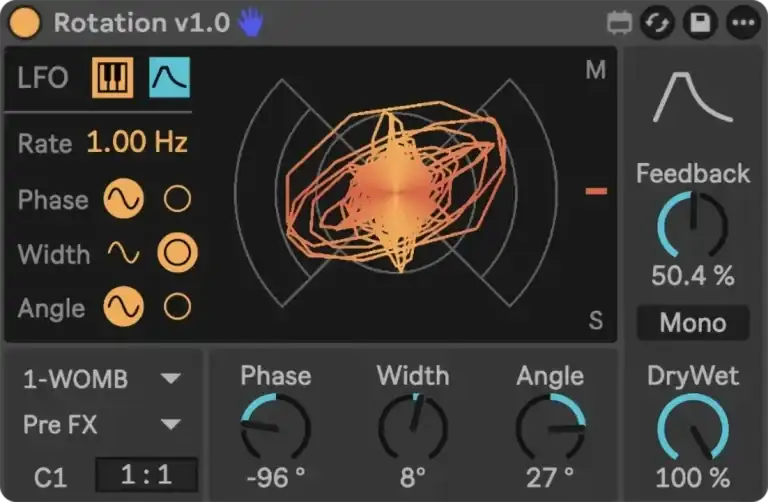
Task: Adjust the Feedback knob
Action: pyautogui.click(x=693, y=225)
